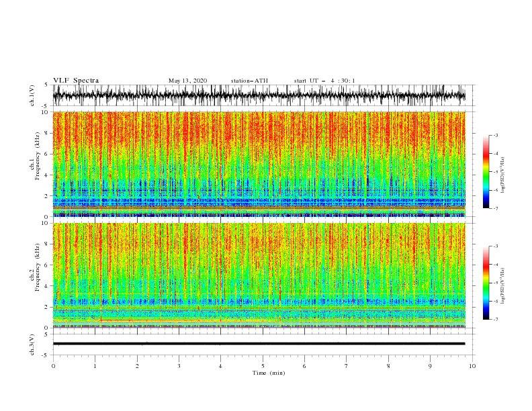Click the time axis tick label '3'
The image size is (532, 411).
point(179,366)
